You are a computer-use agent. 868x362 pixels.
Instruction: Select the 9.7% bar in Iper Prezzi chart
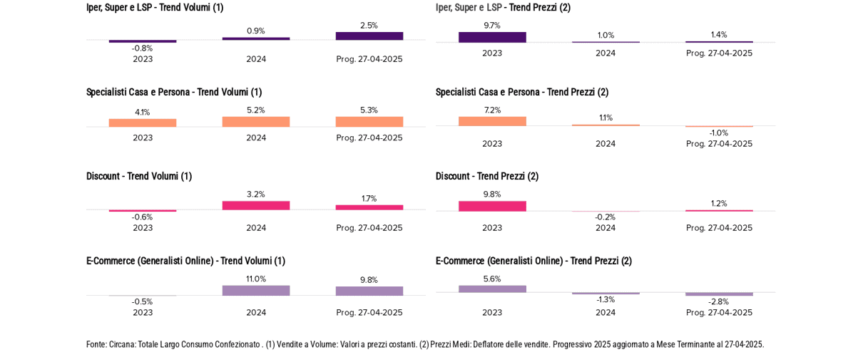click(492, 37)
